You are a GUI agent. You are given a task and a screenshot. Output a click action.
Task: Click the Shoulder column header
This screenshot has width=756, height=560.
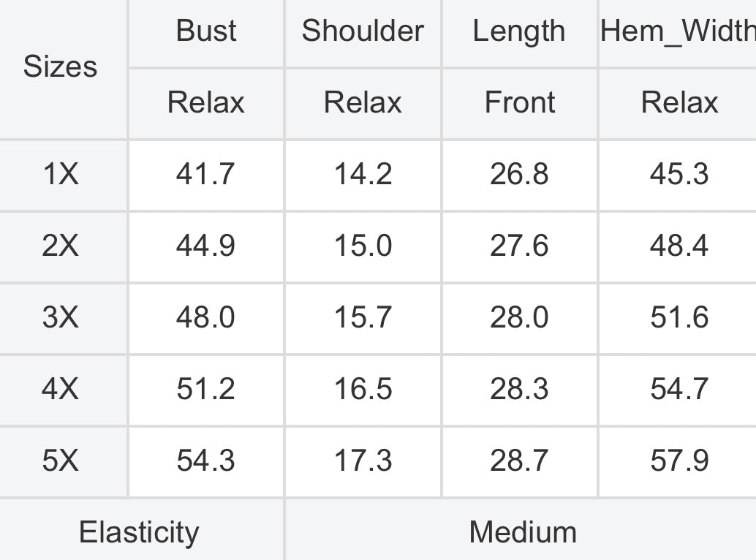(363, 32)
